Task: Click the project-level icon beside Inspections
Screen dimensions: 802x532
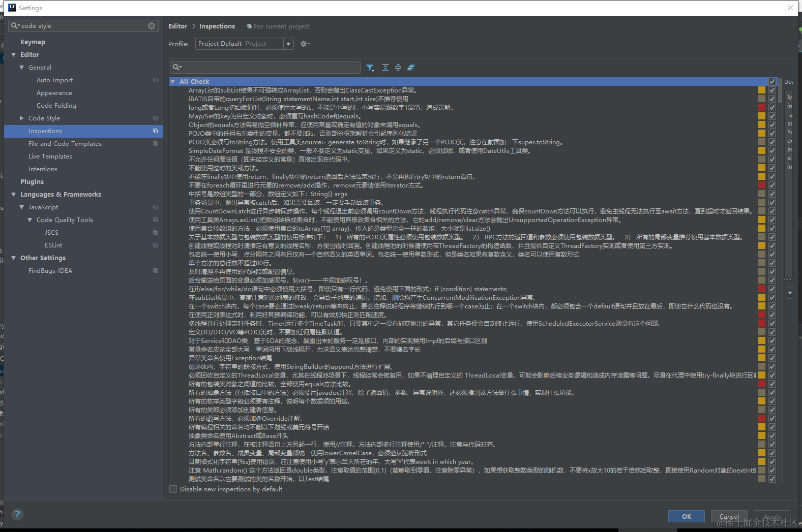Action: click(155, 131)
